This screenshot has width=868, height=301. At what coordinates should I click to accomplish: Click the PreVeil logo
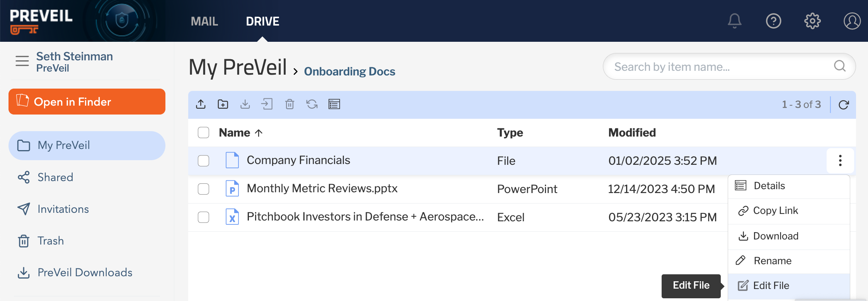(x=41, y=21)
